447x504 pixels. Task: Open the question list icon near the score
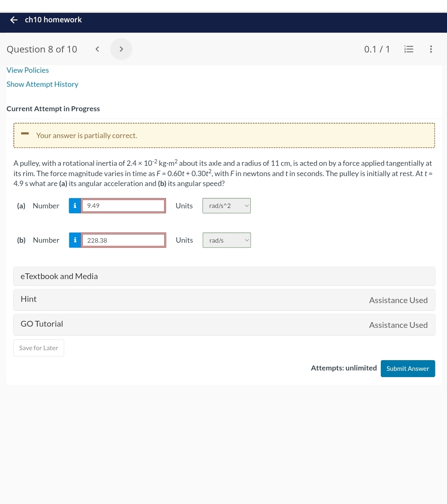point(409,49)
